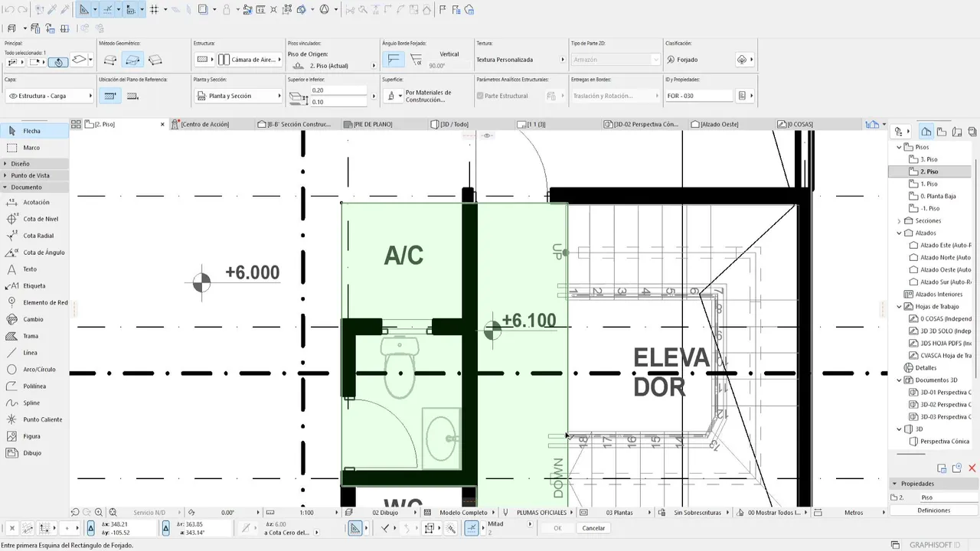The image size is (980, 551).
Task: Select the custom slab edge angle option
Action: tap(417, 60)
